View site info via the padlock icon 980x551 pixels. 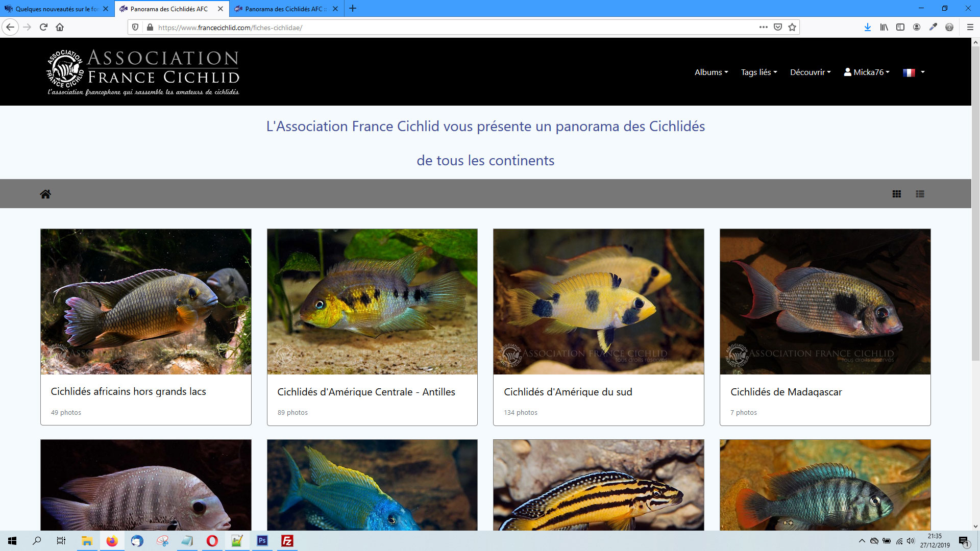pos(150,27)
